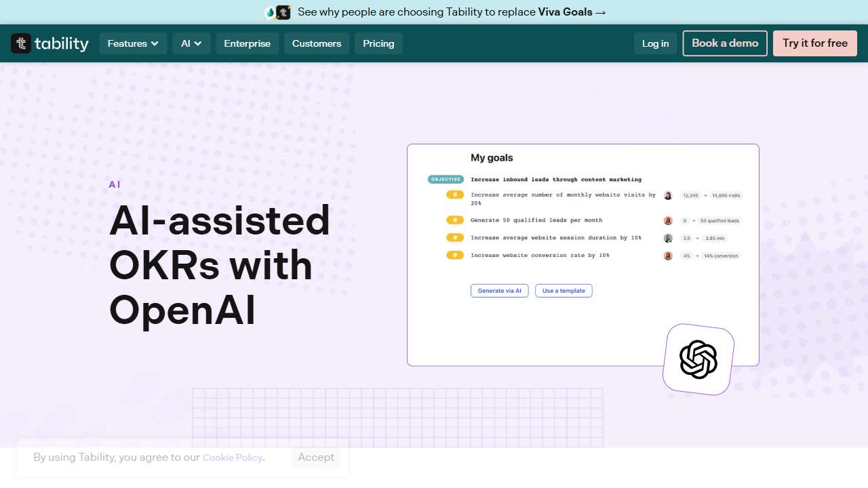
Task: Click avatar next to website conversion rate goal
Action: [668, 256]
